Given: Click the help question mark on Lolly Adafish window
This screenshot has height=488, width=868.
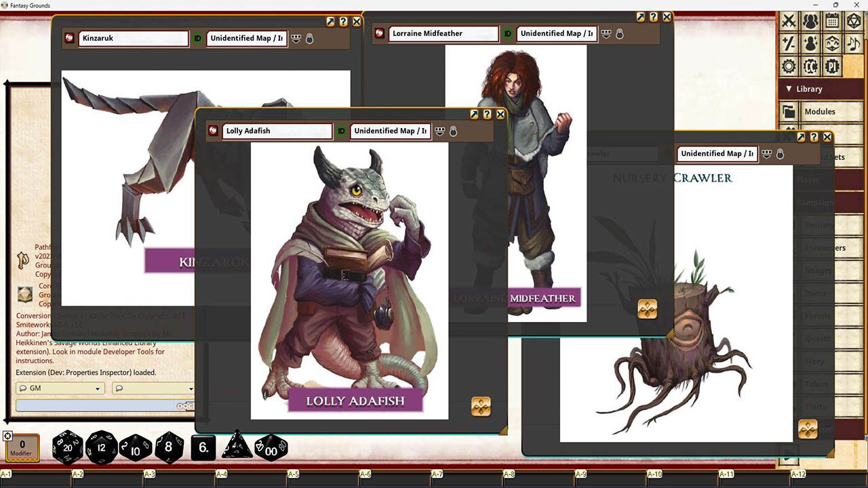Looking at the screenshot, I should 487,114.
